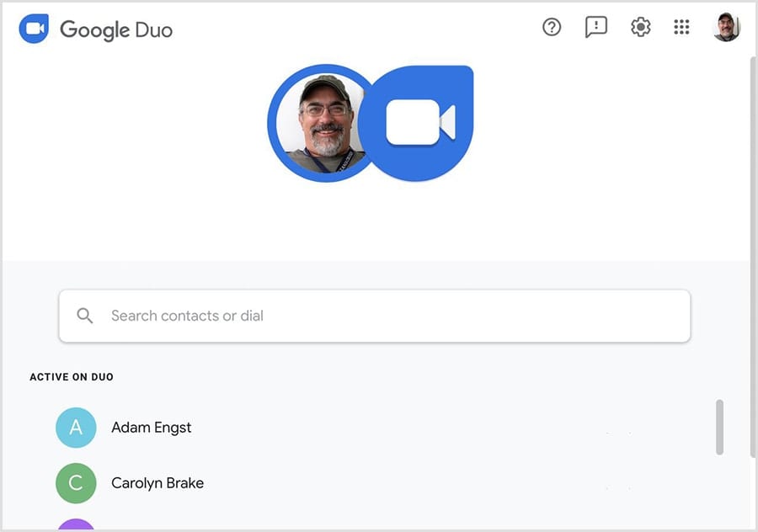Select Carolyn Brake's green C avatar
Viewport: 758px width, 532px height.
pos(76,483)
